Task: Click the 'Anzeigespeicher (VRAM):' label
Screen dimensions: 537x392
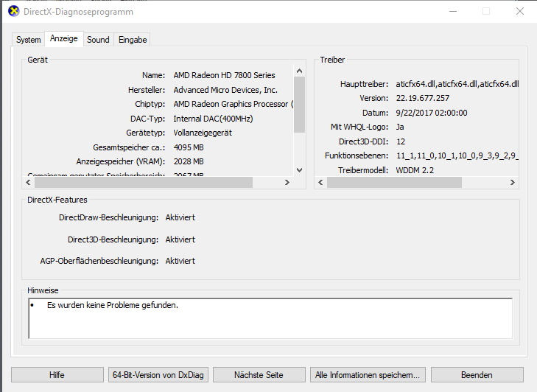Action: click(x=121, y=161)
